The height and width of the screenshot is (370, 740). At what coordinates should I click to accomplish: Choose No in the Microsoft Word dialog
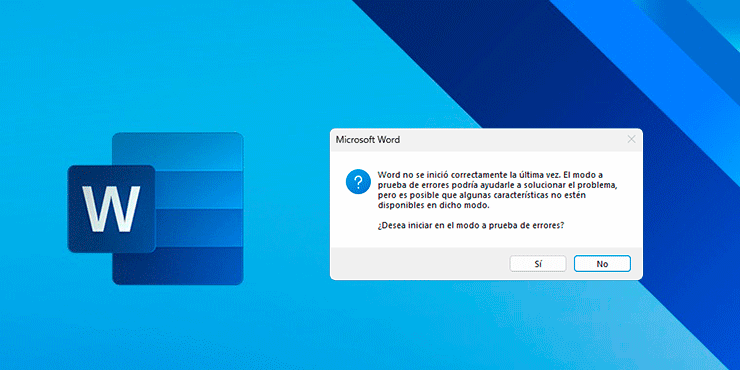pyautogui.click(x=602, y=264)
